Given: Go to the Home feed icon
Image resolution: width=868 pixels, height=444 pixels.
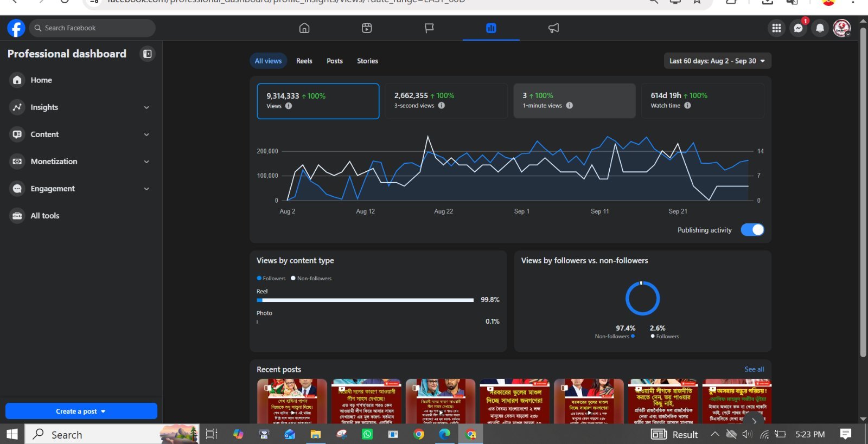Looking at the screenshot, I should point(304,28).
